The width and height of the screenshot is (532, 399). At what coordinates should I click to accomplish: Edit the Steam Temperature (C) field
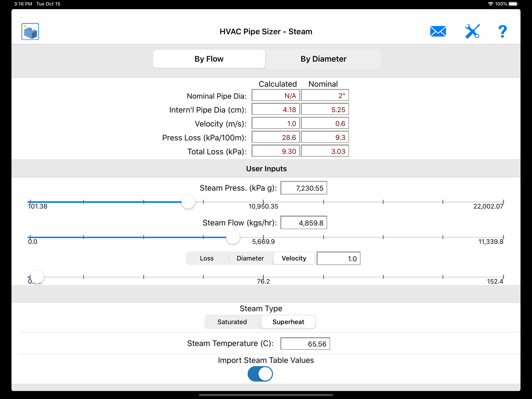point(305,344)
